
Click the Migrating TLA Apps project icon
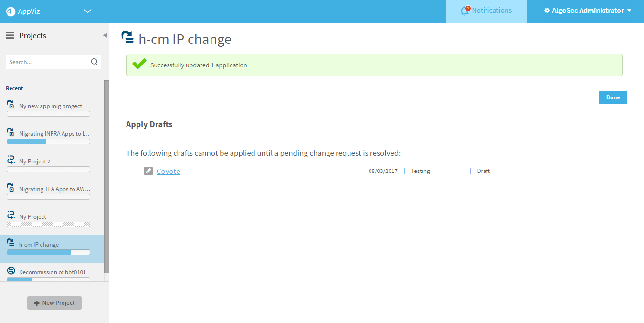pyautogui.click(x=11, y=188)
